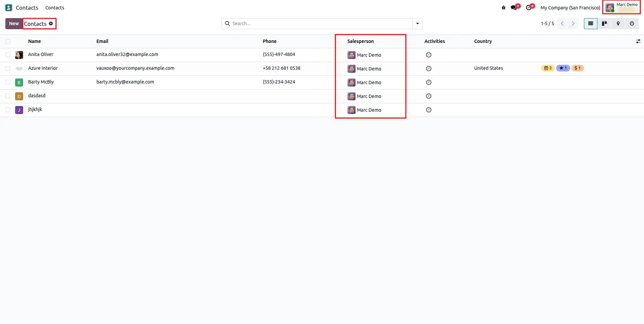
Task: Check the jhjkhjk row checkbox
Action: [8, 110]
